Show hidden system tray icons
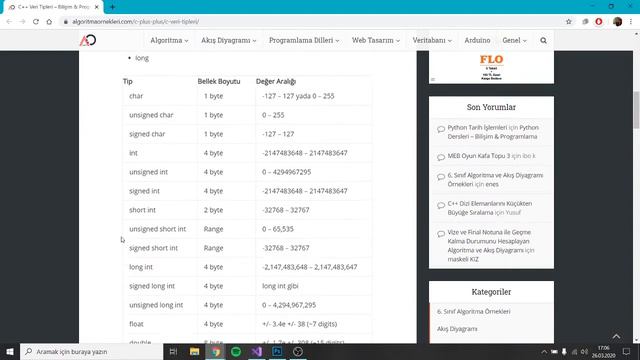 [x=544, y=352]
